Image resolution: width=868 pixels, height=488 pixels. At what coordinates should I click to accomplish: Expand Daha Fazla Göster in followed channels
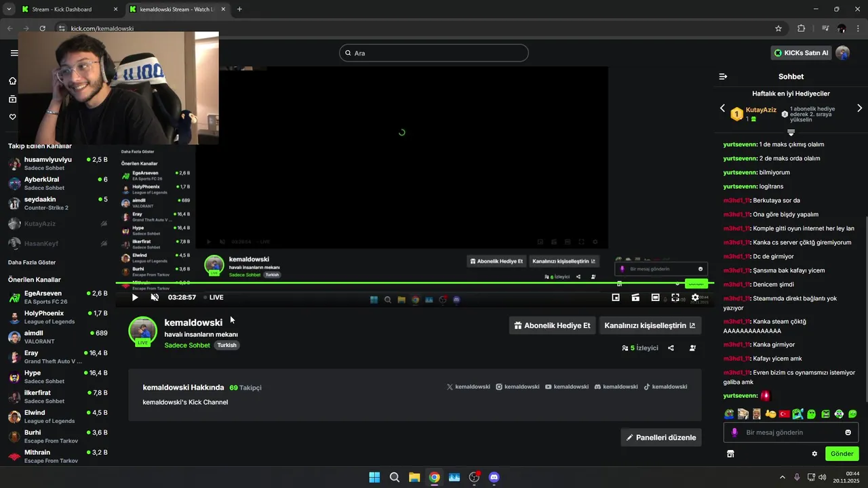pos(32,262)
